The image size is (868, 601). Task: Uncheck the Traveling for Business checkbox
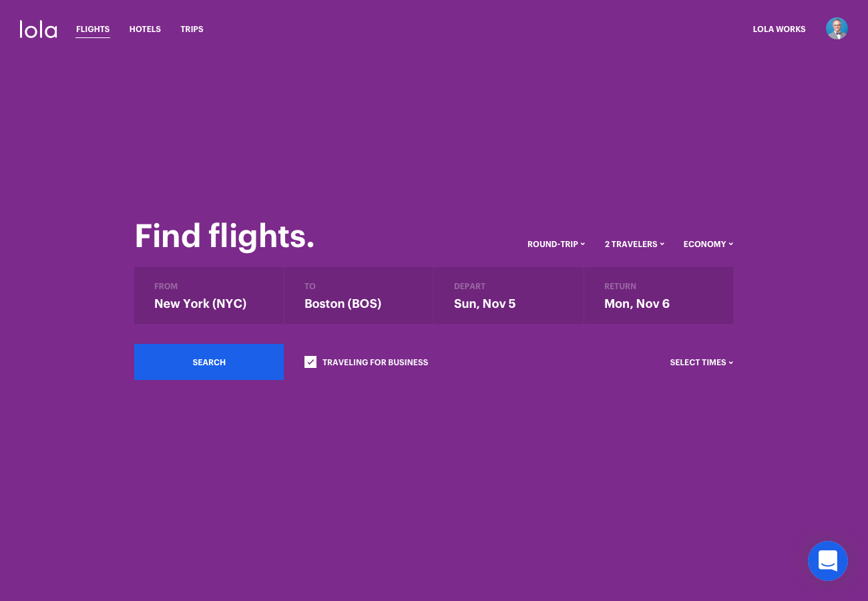click(310, 362)
